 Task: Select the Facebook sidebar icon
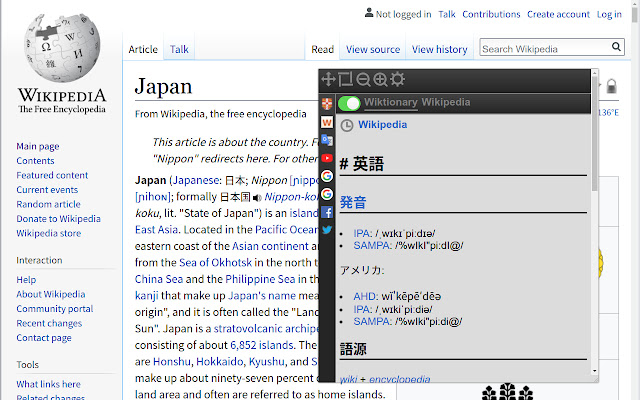(327, 212)
